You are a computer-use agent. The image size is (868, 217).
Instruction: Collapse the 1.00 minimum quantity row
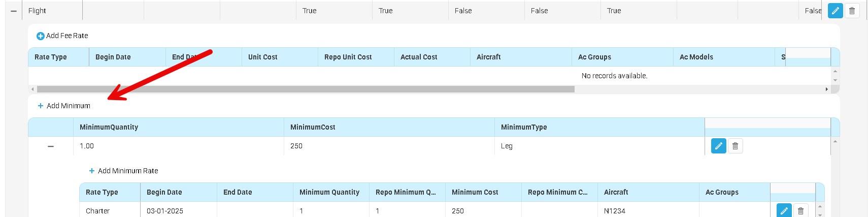point(51,146)
